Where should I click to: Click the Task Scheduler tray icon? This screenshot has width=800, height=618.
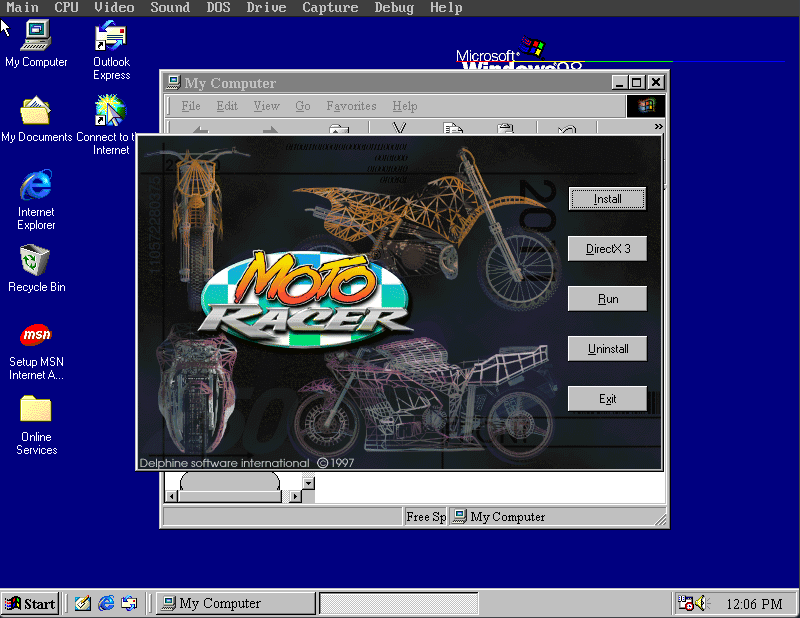(685, 603)
